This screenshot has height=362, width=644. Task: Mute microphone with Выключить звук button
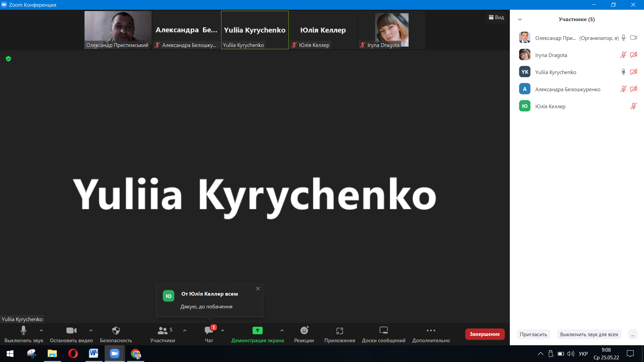point(23,334)
